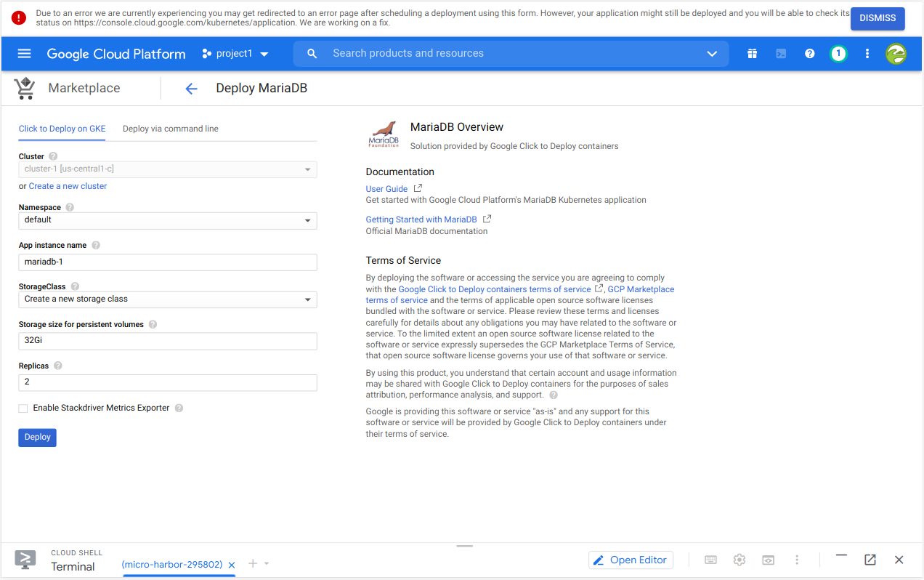The width and height of the screenshot is (924, 580).
Task: Minimize the Cloud Shell panel
Action: click(841, 556)
